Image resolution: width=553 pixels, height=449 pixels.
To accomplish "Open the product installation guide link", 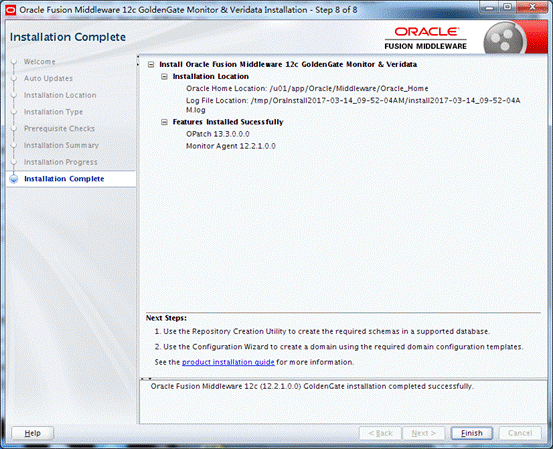I will click(228, 362).
